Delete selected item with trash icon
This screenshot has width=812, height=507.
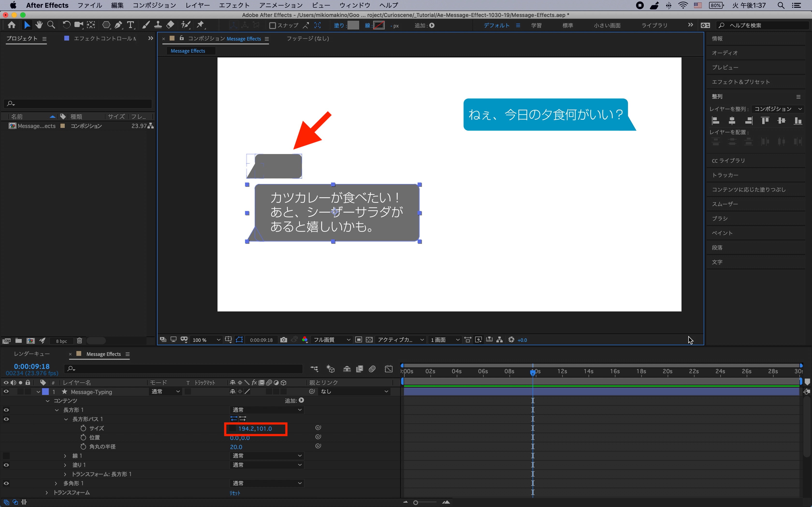80,341
